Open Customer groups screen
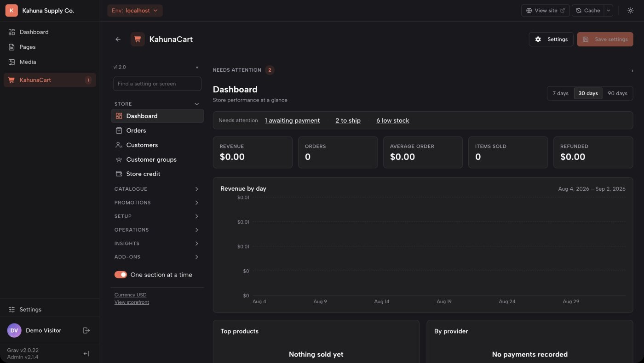This screenshot has width=644, height=363. (157, 159)
